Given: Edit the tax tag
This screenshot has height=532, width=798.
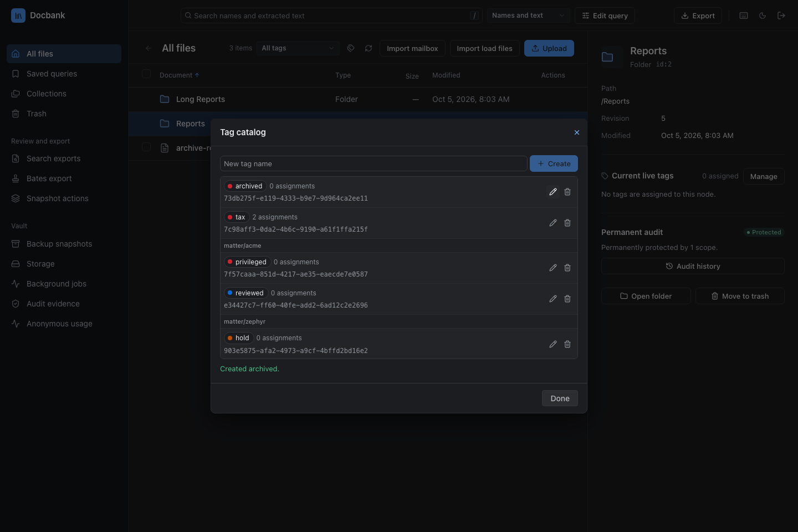Looking at the screenshot, I should point(553,223).
